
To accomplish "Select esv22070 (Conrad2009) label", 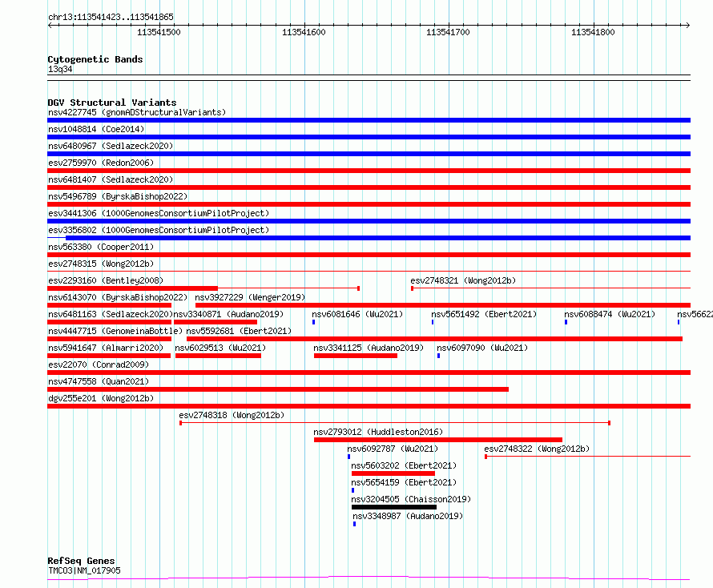I will coord(99,364).
